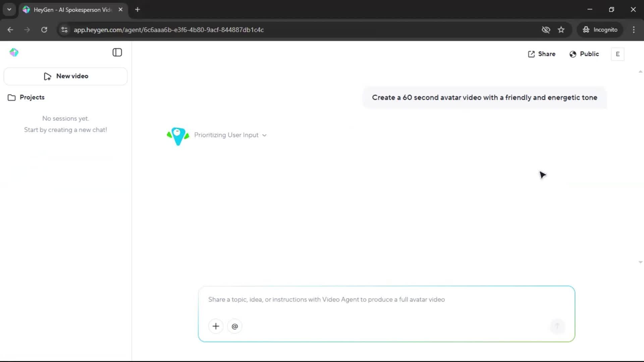This screenshot has width=644, height=362.
Task: Click the Video Agent mascot avatar
Action: click(178, 136)
